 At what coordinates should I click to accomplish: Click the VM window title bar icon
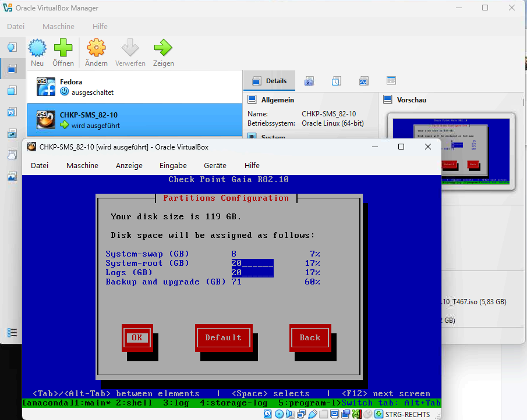[x=31, y=147]
